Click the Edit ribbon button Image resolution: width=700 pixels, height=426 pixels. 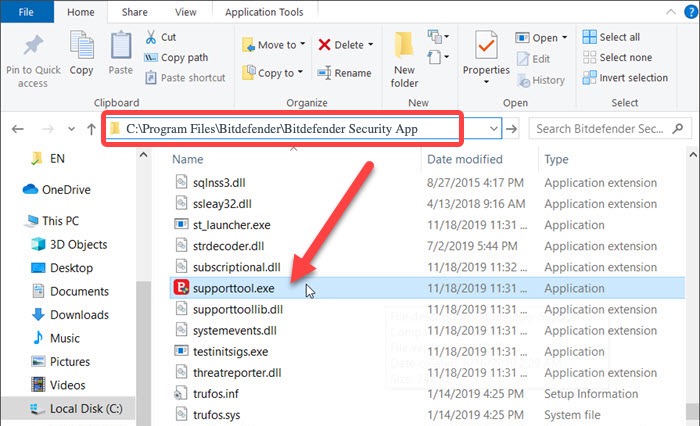tap(533, 59)
